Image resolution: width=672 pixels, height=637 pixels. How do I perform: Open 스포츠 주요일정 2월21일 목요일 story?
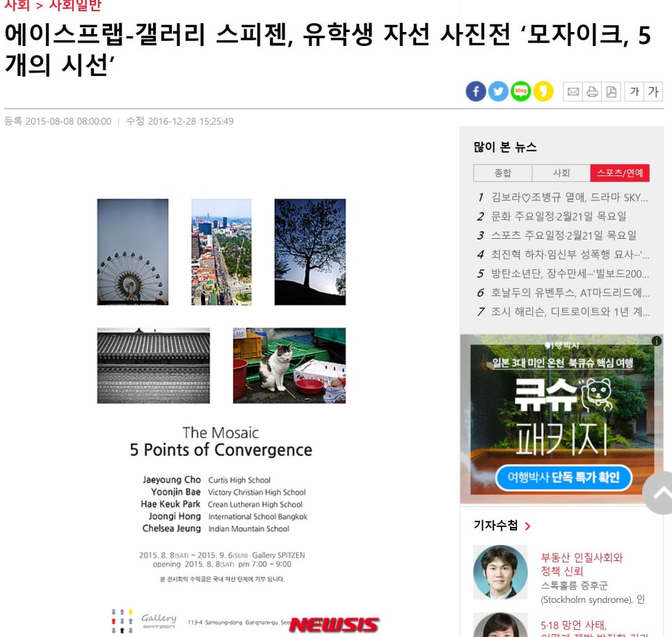563,235
